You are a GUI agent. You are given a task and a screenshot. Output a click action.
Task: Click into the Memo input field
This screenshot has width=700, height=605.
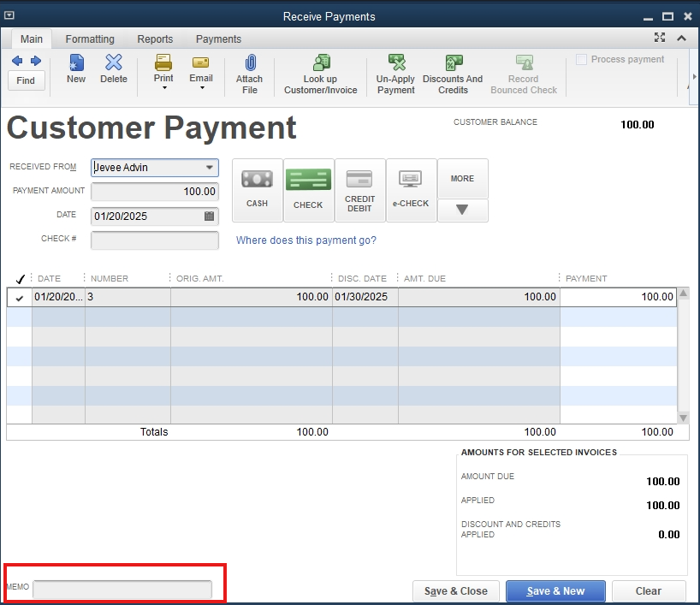pos(122,590)
